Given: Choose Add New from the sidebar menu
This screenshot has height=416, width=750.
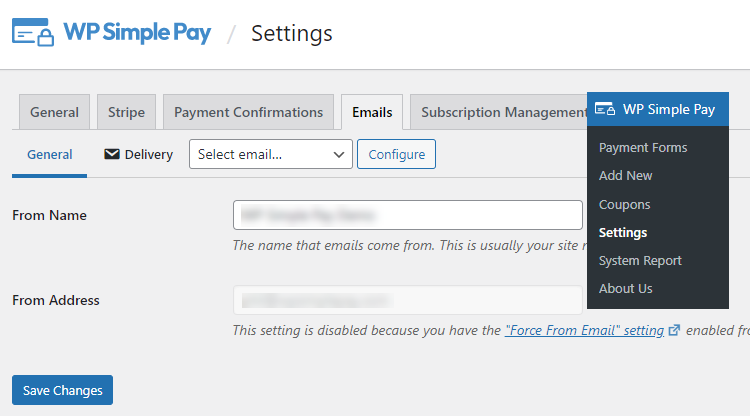Looking at the screenshot, I should (626, 175).
